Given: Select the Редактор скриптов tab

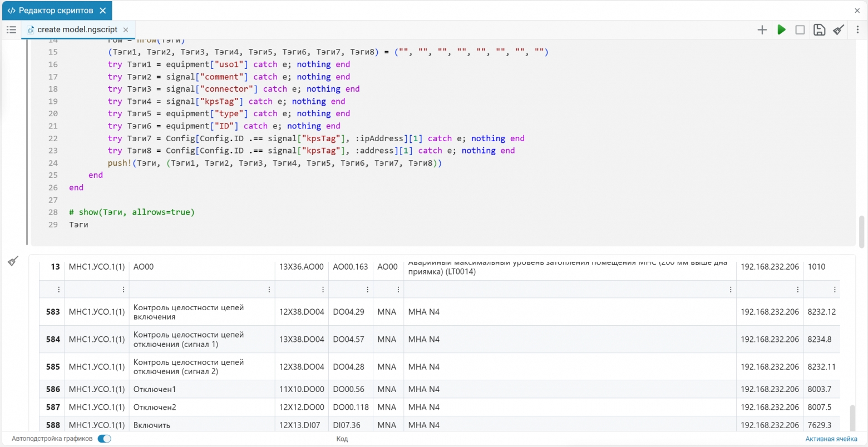Looking at the screenshot, I should [x=56, y=11].
